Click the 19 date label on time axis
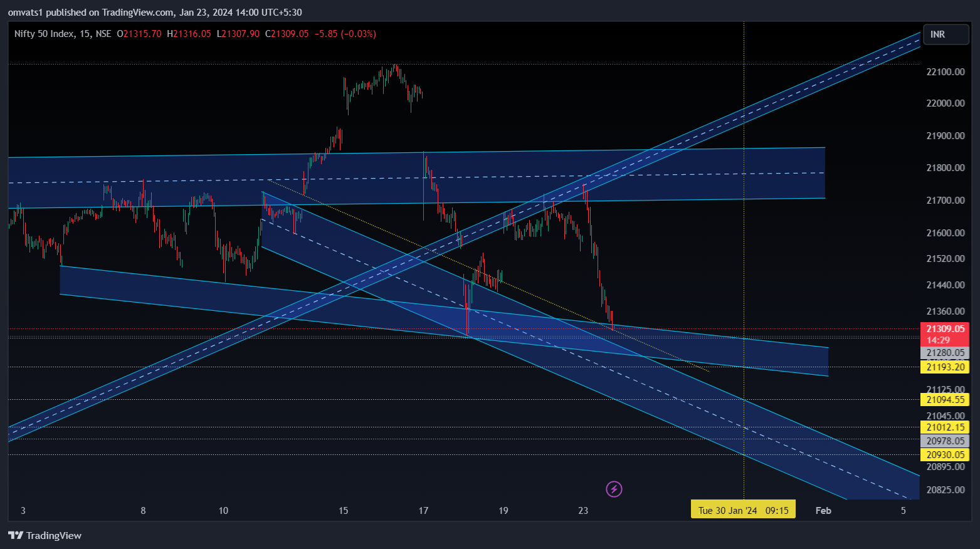980x549 pixels. pyautogui.click(x=503, y=510)
